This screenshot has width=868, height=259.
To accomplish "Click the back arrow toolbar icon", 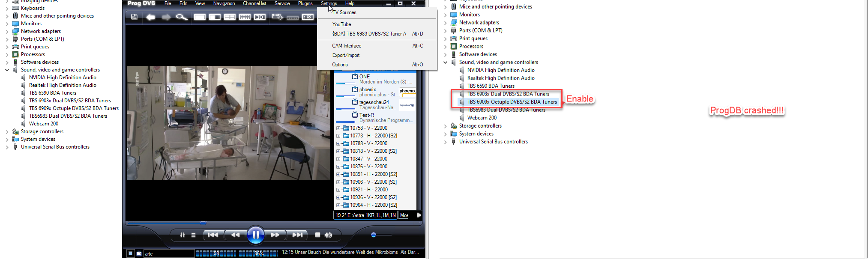I will click(x=150, y=17).
